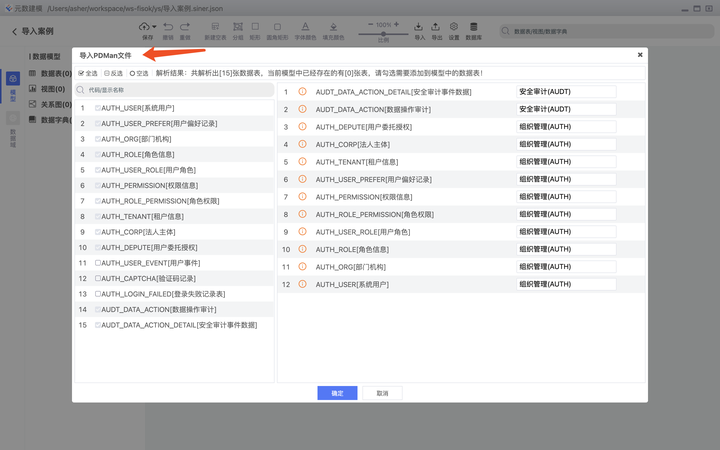The width and height of the screenshot is (720, 450).
Task: Select the Data Domain (数据域) sidebar icon
Action: click(x=13, y=118)
